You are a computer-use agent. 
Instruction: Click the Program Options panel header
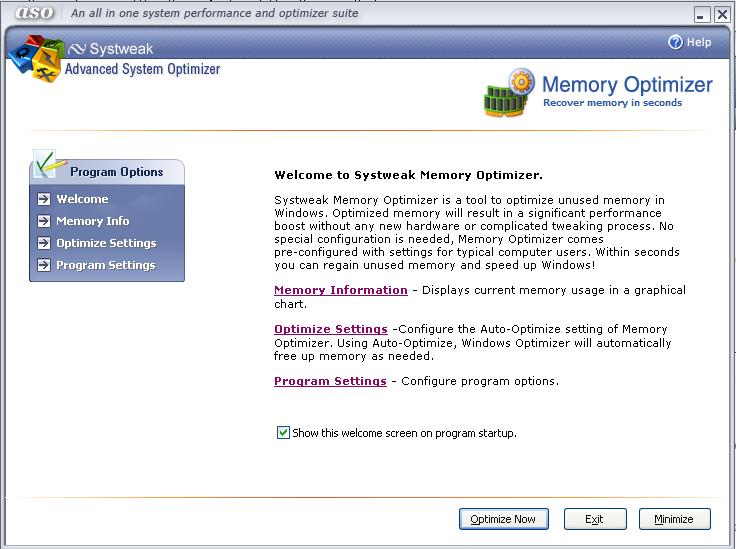click(x=108, y=172)
